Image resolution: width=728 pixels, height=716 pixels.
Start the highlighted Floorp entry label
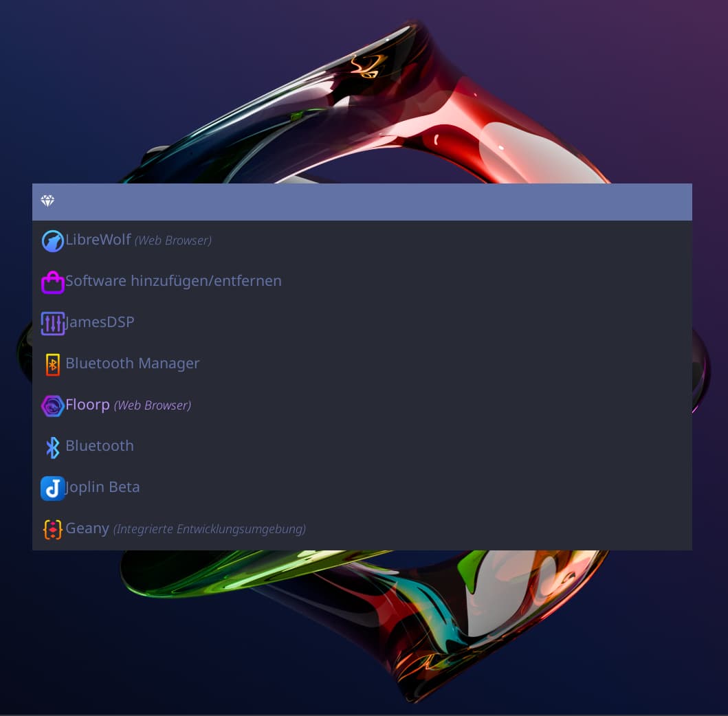[88, 405]
